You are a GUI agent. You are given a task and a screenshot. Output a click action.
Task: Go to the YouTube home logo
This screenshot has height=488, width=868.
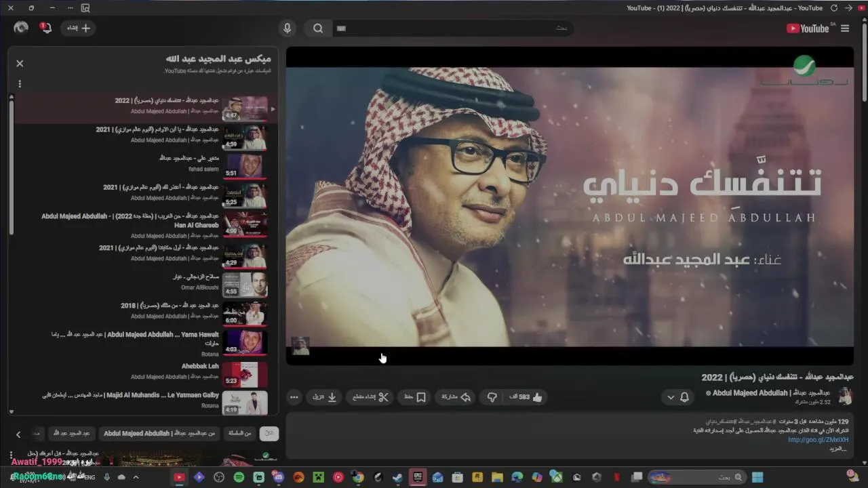pos(808,28)
